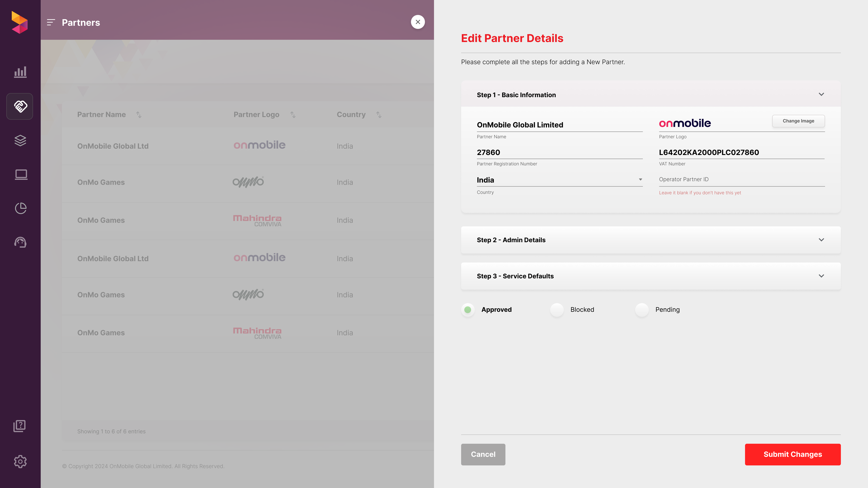The width and height of the screenshot is (868, 488).
Task: Open the Country dropdown showing India
Action: pyautogui.click(x=559, y=180)
